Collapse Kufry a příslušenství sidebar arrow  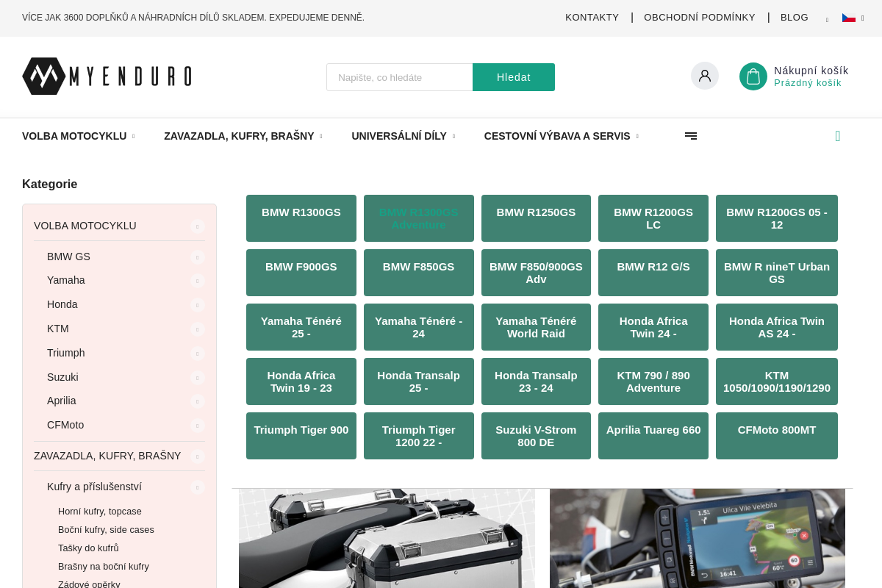(197, 487)
